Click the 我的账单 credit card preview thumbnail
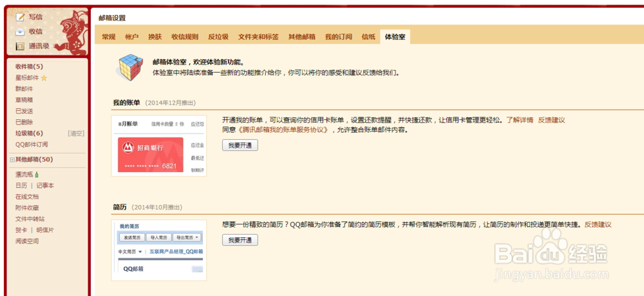Viewport: 644px width, 296px height. coord(159,146)
